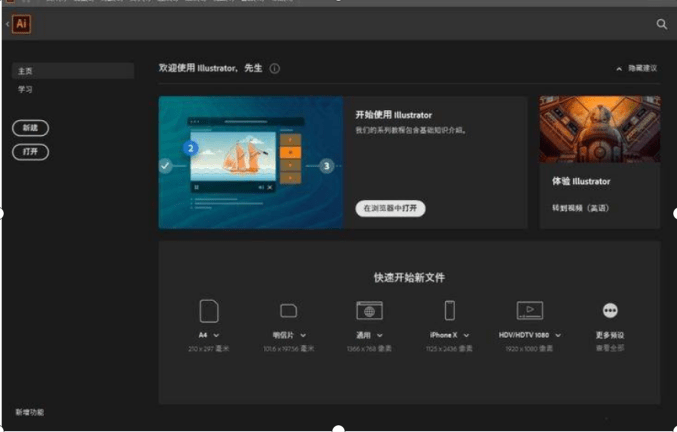Viewport: 677px width, 432px height.
Task: Open the 新增功能 what's new link
Action: pos(29,412)
